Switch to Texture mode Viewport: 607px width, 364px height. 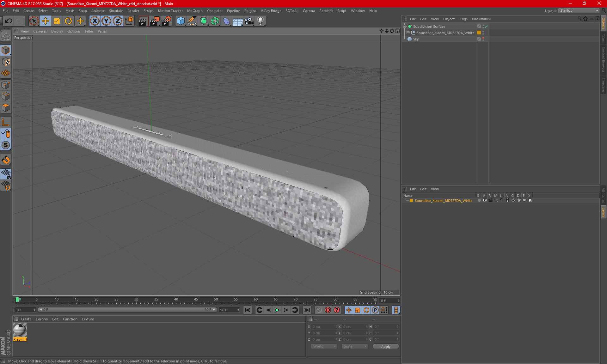point(6,62)
